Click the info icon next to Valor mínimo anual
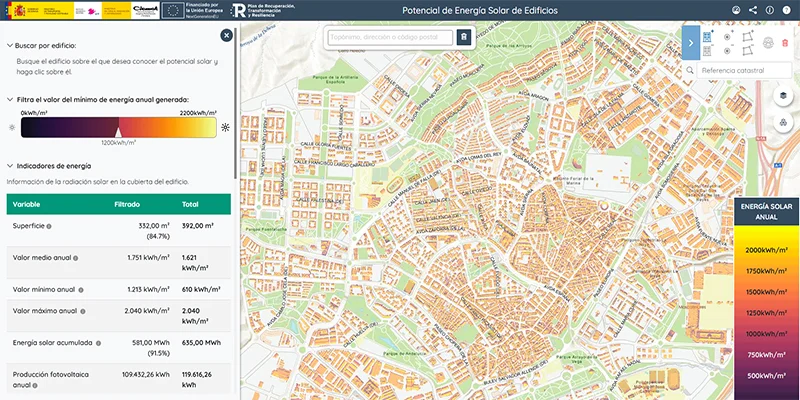Screen dimensions: 800x400 point(81,290)
